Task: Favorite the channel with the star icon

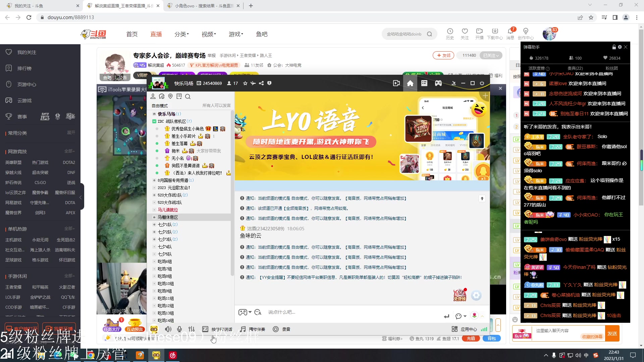Action: 245,83
